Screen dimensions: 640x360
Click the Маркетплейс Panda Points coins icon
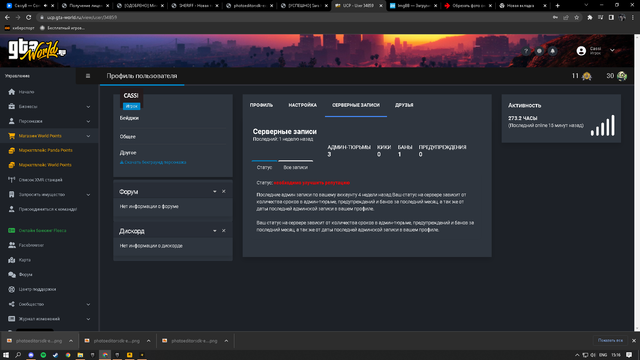pos(11,150)
